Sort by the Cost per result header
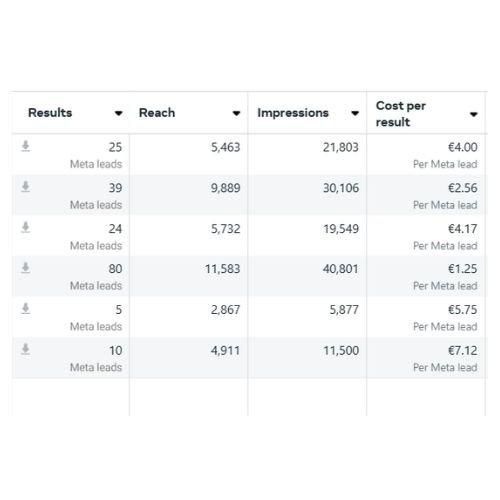Viewport: 500px width, 500px height. (x=401, y=114)
